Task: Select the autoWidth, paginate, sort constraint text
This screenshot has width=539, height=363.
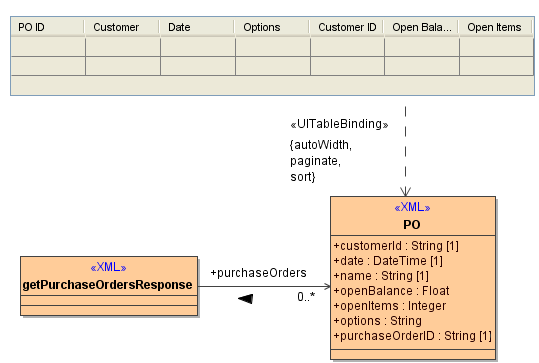Action: click(x=321, y=161)
